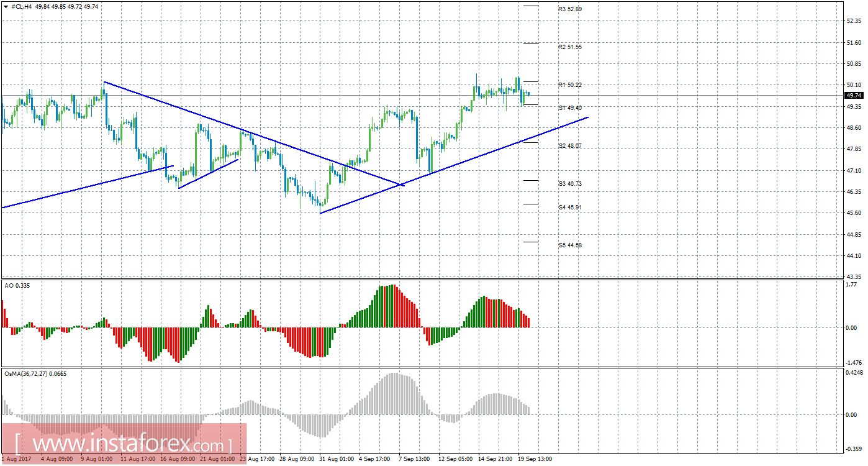
Task: Click the 52.35 value on price scale
Action: point(854,21)
